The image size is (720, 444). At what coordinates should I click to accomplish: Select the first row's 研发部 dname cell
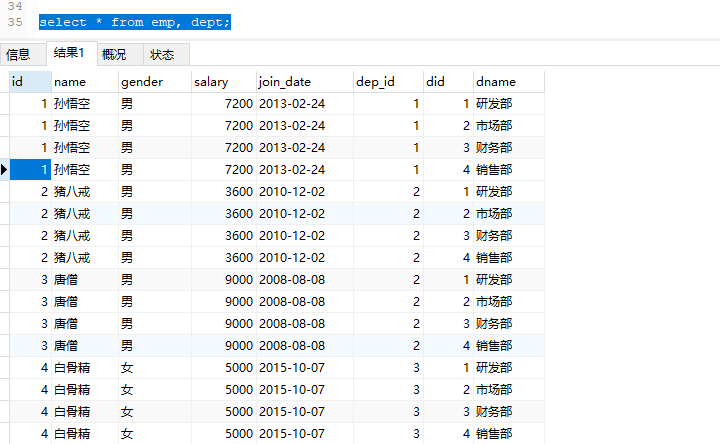494,104
